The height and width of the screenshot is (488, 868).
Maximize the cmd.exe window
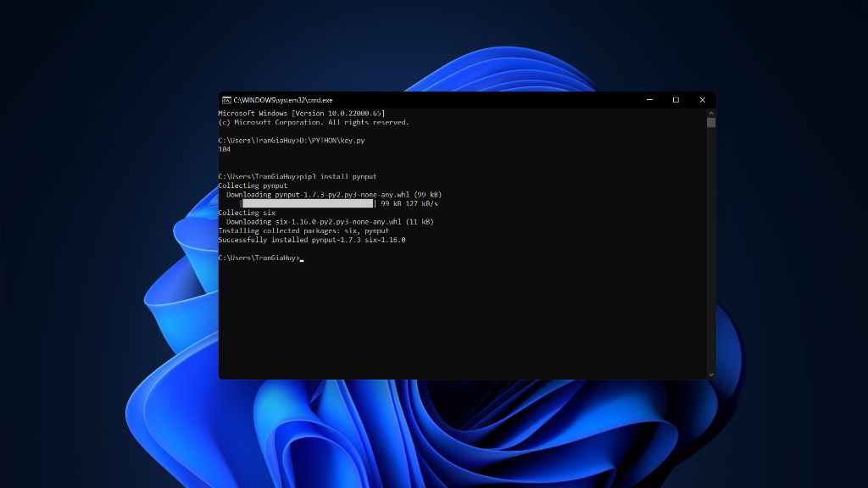point(676,100)
